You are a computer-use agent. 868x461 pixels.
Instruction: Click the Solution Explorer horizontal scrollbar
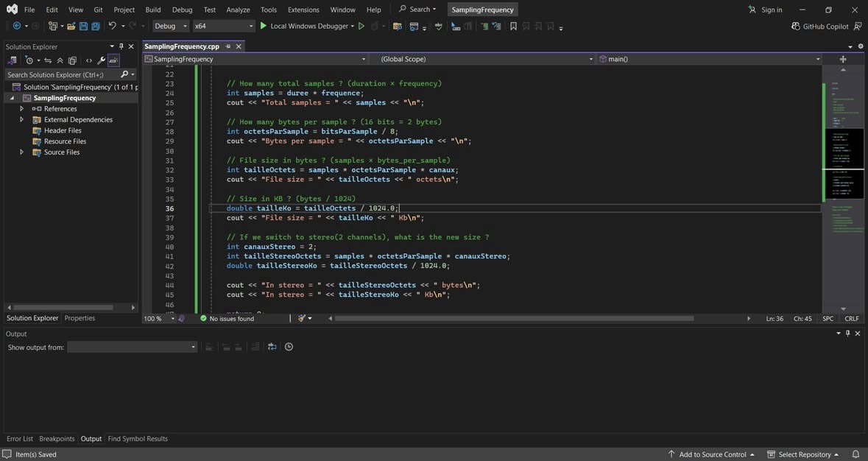(x=63, y=307)
